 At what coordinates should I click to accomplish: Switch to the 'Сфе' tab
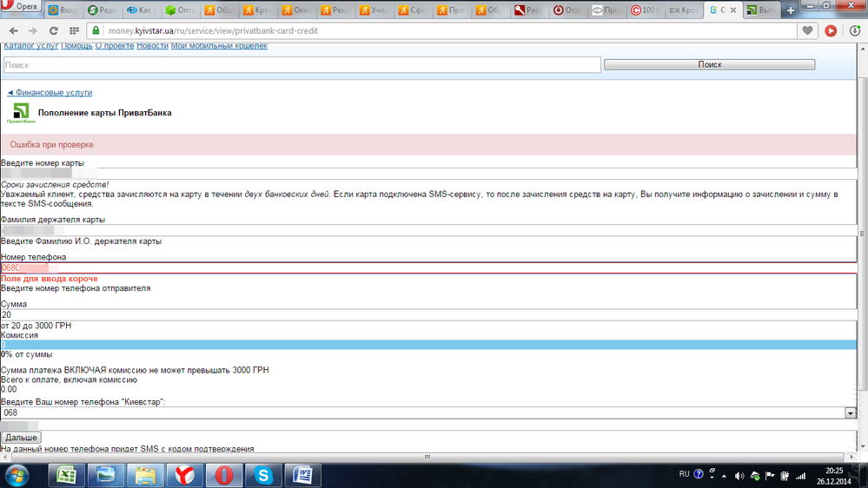point(412,10)
